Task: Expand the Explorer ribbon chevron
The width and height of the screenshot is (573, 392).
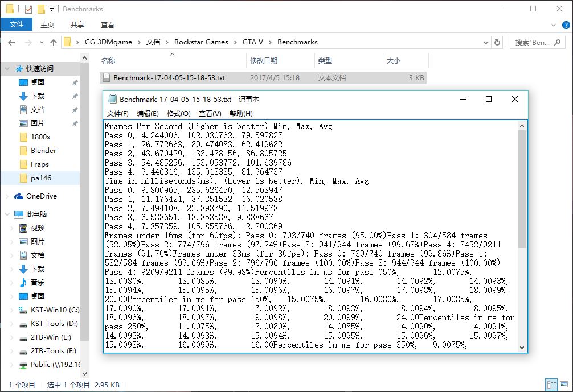Action: [553, 25]
